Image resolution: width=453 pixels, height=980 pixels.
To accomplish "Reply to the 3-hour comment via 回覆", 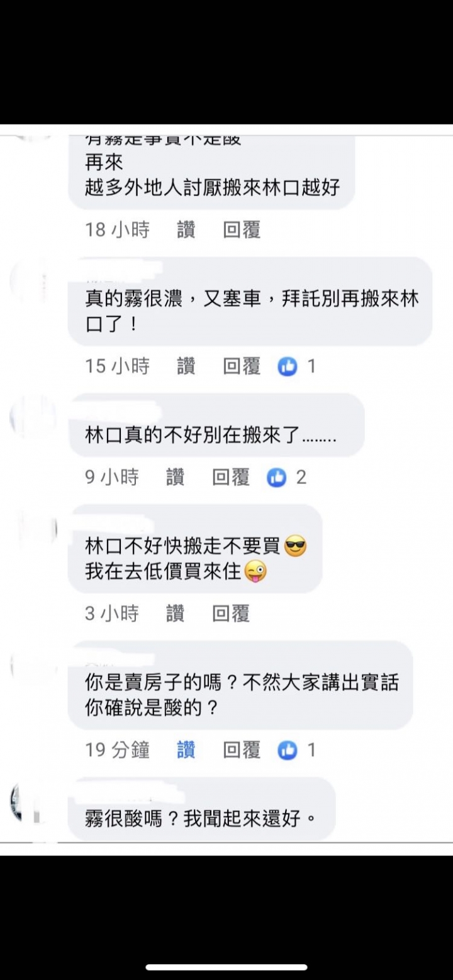I will 231,613.
